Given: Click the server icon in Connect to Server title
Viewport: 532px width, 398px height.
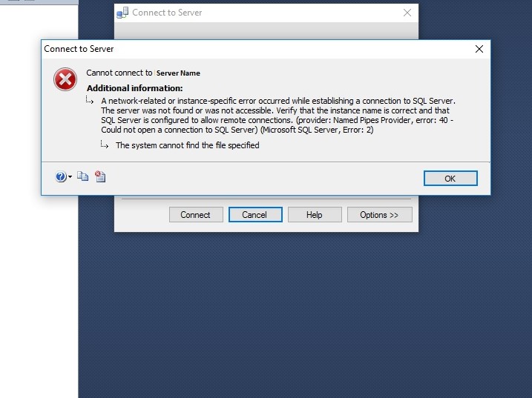Looking at the screenshot, I should [x=122, y=13].
